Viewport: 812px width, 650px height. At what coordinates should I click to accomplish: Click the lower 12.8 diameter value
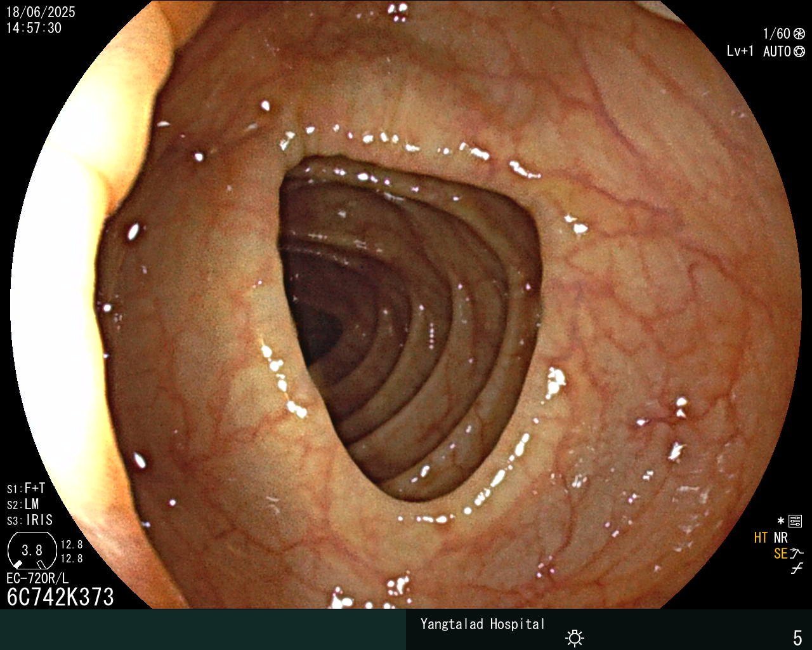(x=72, y=559)
